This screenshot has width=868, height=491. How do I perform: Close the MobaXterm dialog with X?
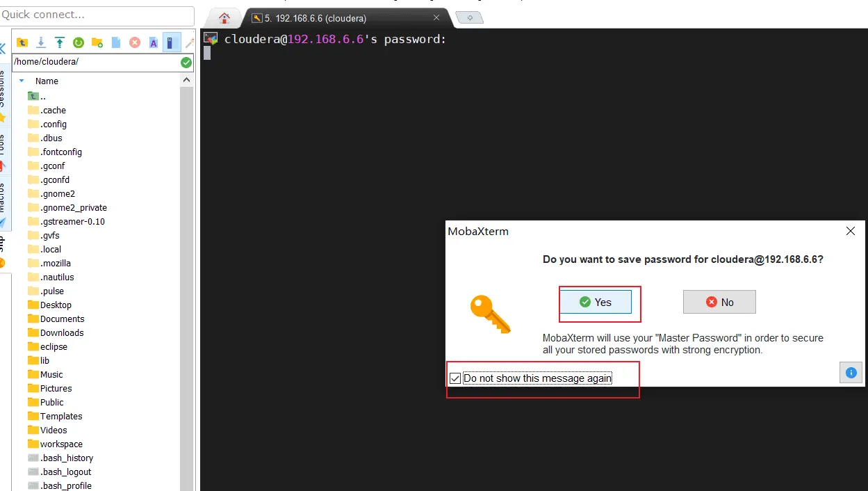click(851, 231)
